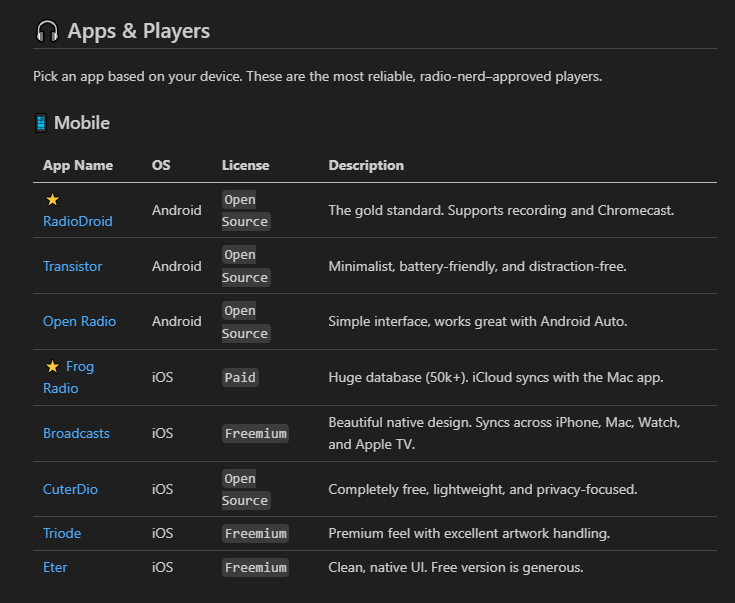This screenshot has width=735, height=603.
Task: Click the star icon beside Frog Radio
Action: [52, 366]
